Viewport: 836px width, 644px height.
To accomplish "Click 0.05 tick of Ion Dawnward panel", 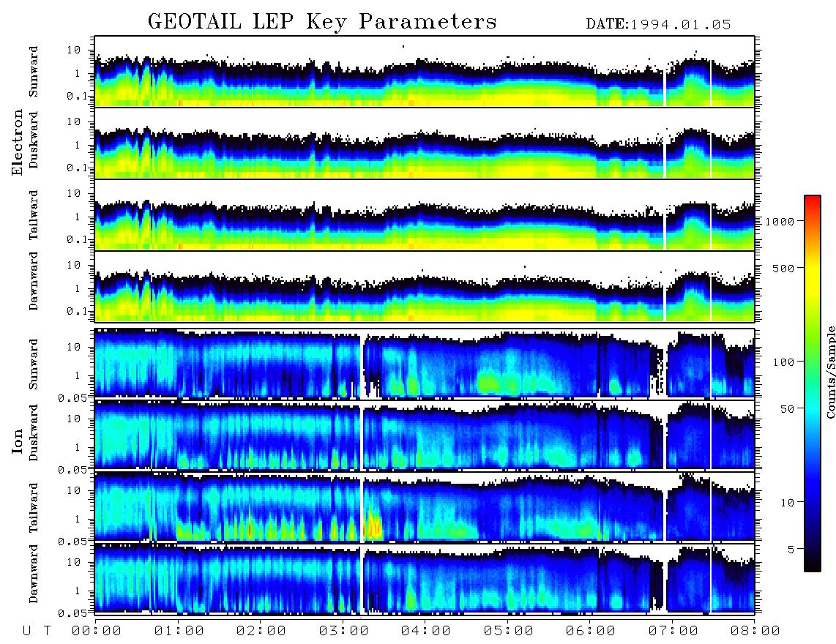I will point(72,613).
